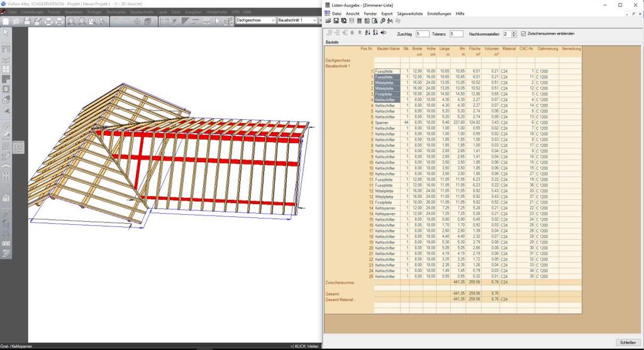Open the Export menu
Image resolution: width=644 pixels, height=350 pixels.
point(387,14)
